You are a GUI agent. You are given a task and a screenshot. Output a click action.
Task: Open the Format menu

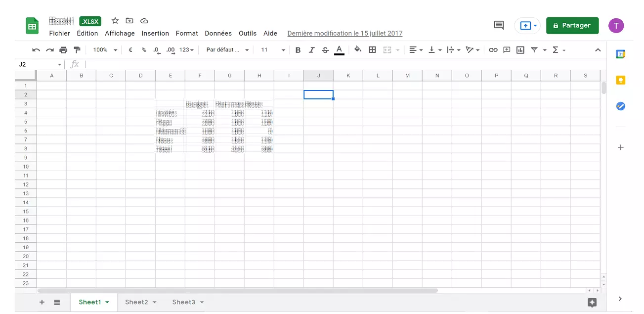pos(187,33)
